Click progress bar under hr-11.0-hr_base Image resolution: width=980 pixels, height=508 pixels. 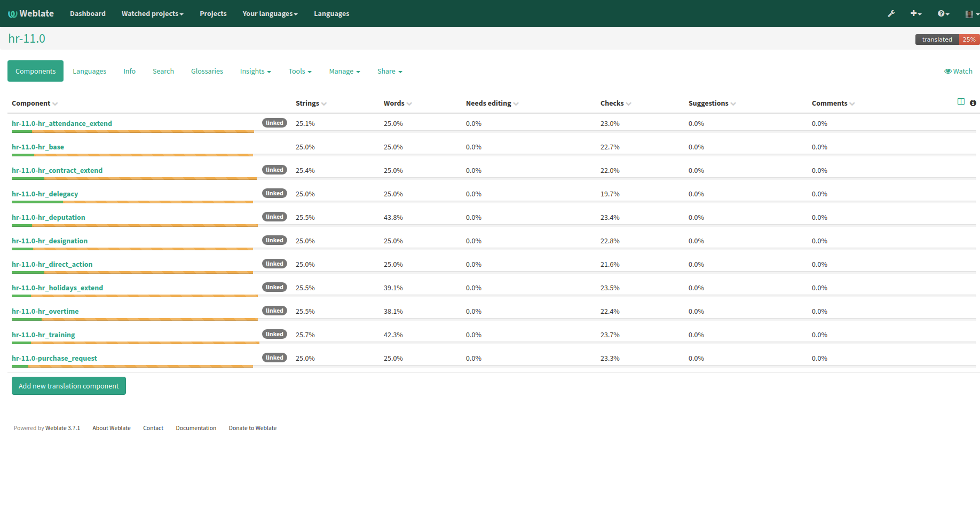132,155
